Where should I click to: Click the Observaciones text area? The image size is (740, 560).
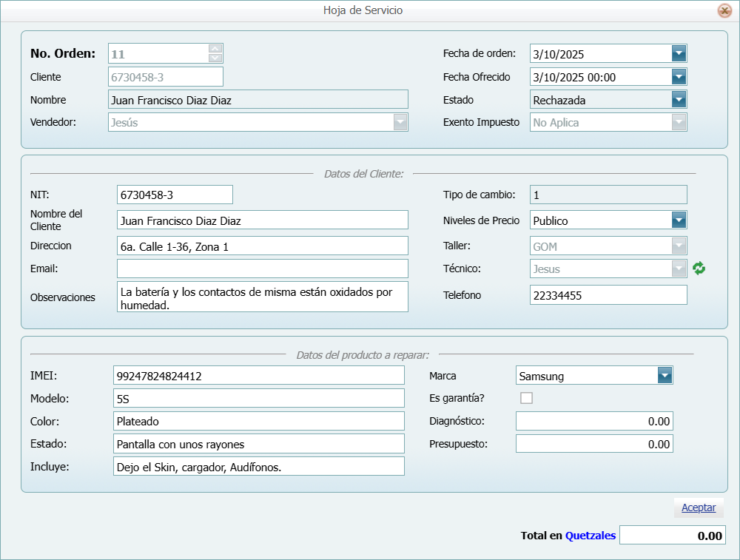(261, 296)
